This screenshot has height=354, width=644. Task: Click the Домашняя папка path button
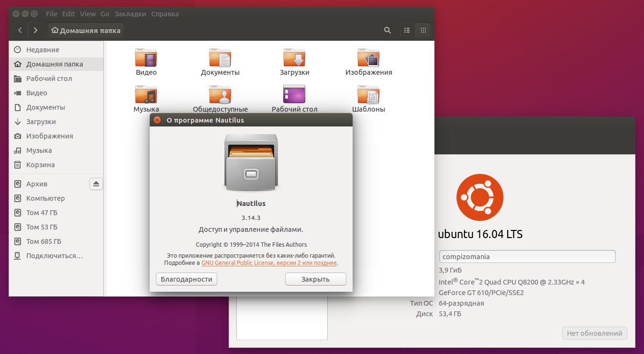pos(86,30)
